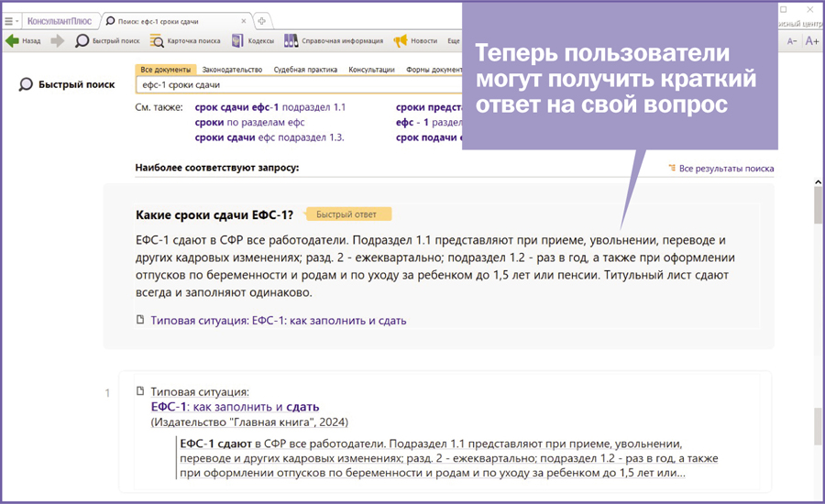
Task: Decrease font size with A- button
Action: click(792, 41)
